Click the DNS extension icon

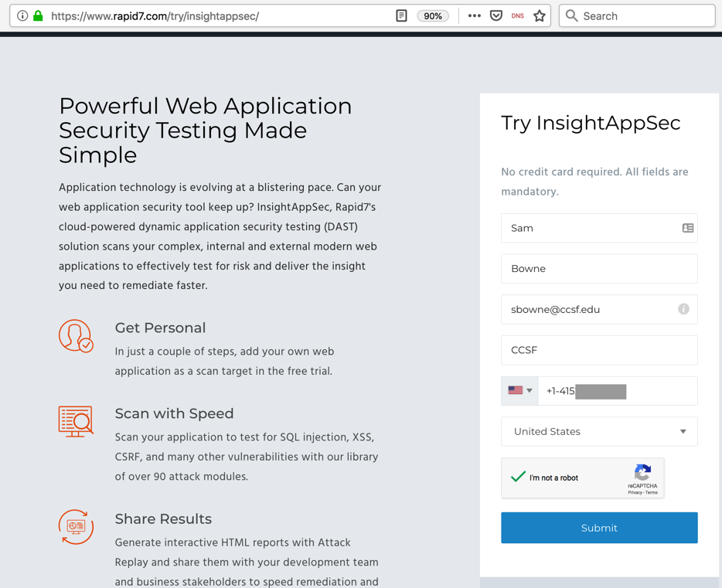pyautogui.click(x=518, y=15)
